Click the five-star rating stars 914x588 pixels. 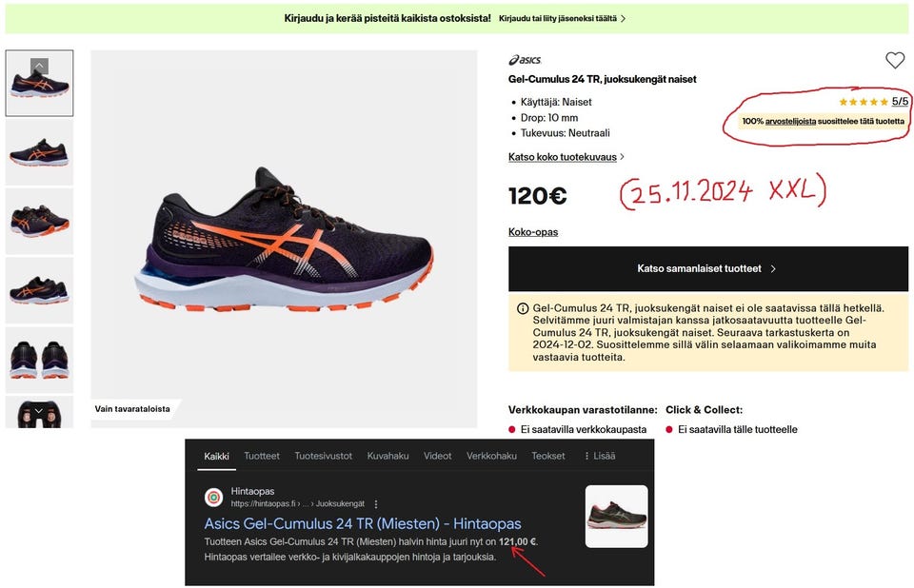click(864, 102)
